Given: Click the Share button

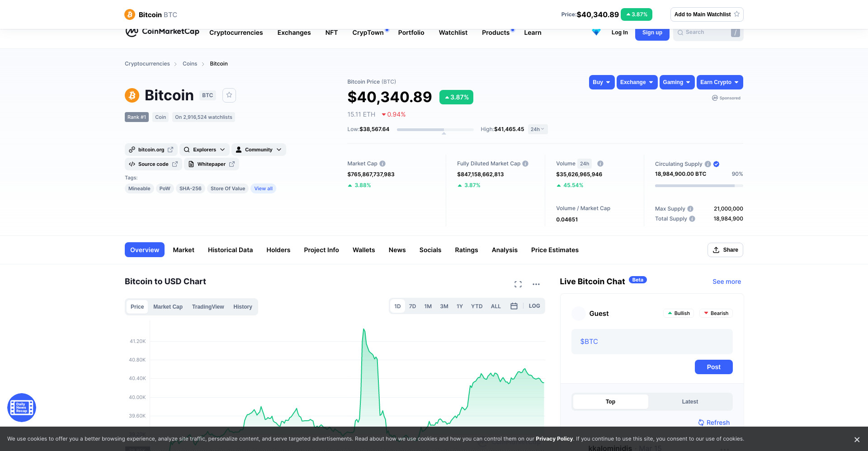Looking at the screenshot, I should pyautogui.click(x=725, y=250).
